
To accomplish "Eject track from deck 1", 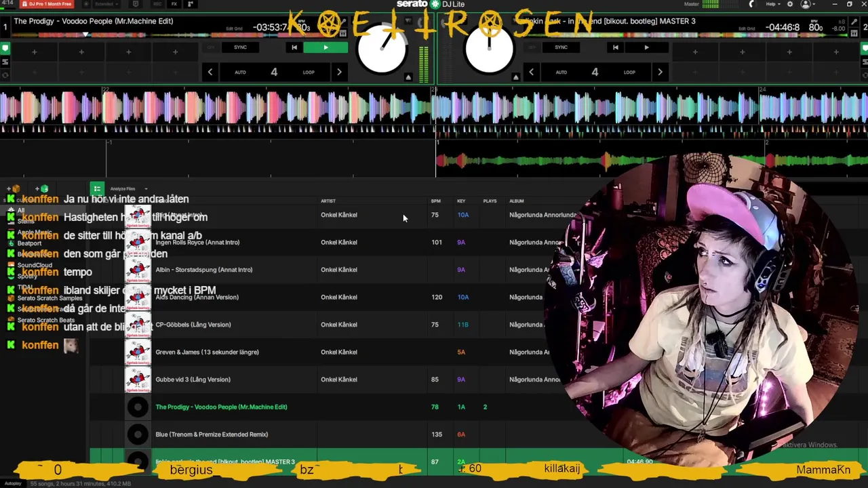I will [x=408, y=77].
